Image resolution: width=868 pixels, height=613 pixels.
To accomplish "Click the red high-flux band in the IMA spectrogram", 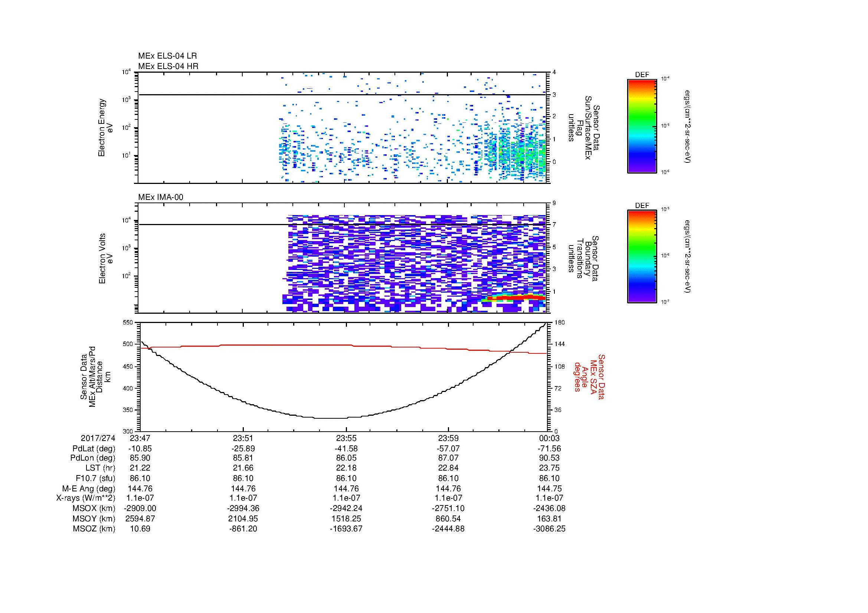I will [516, 298].
